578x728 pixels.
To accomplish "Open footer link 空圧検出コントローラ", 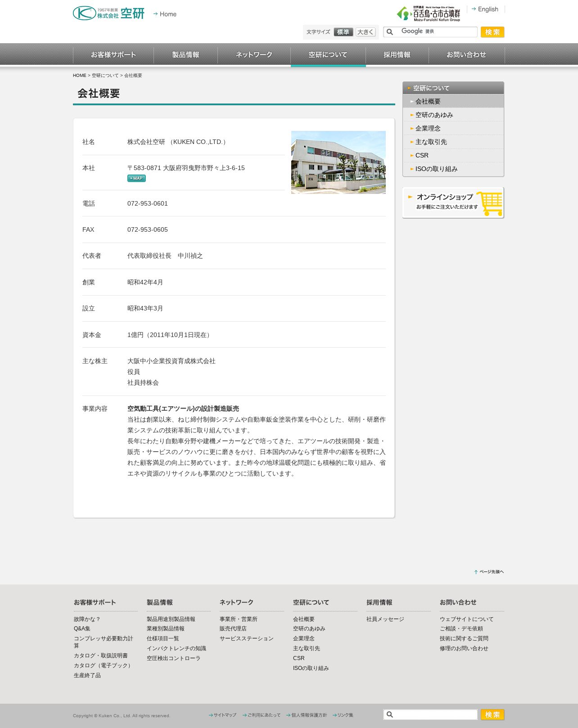I will coord(174,659).
